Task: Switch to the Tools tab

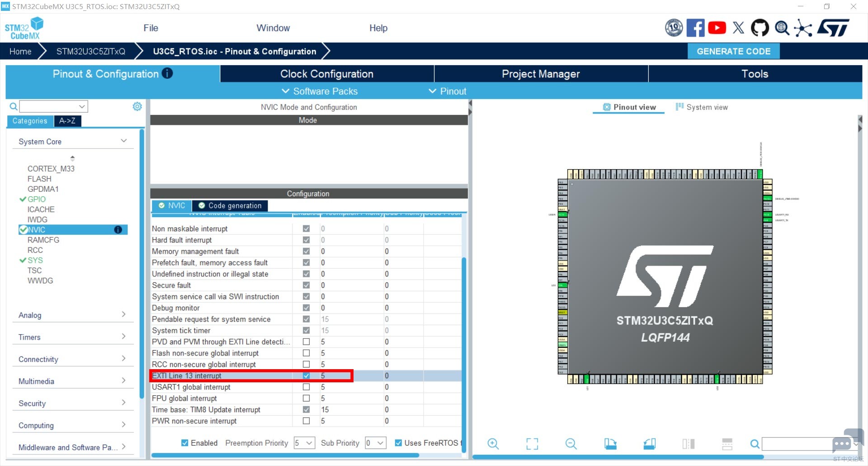Action: click(x=755, y=74)
